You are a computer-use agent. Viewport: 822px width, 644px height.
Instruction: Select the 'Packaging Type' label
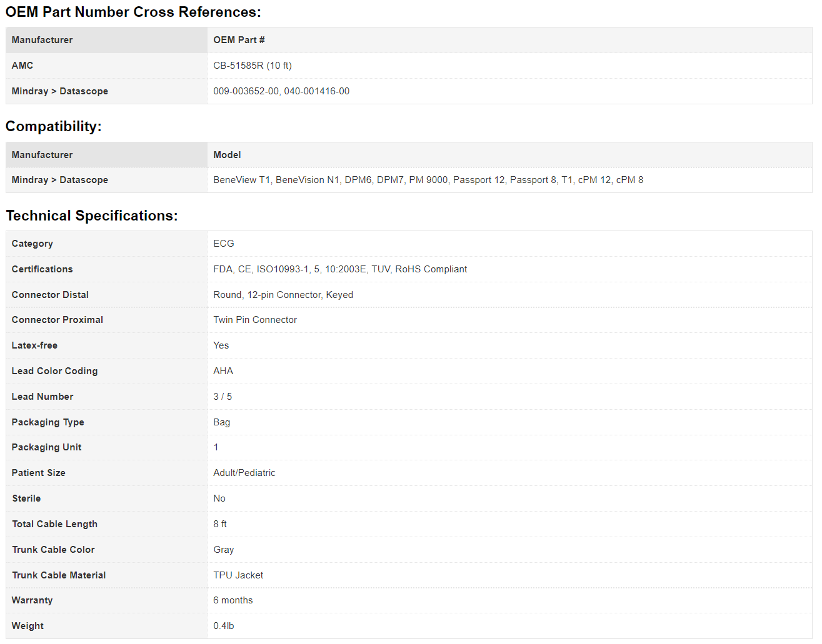(x=48, y=422)
